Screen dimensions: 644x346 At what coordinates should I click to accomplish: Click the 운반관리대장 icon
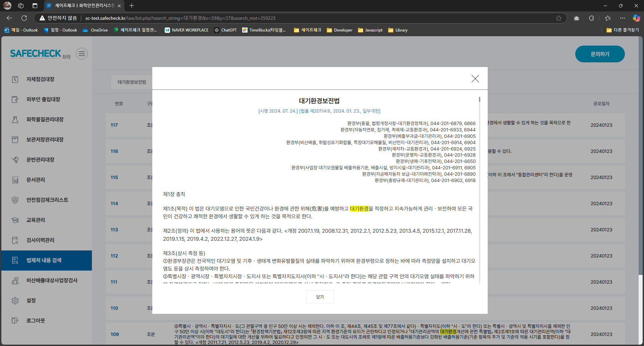[x=15, y=160]
